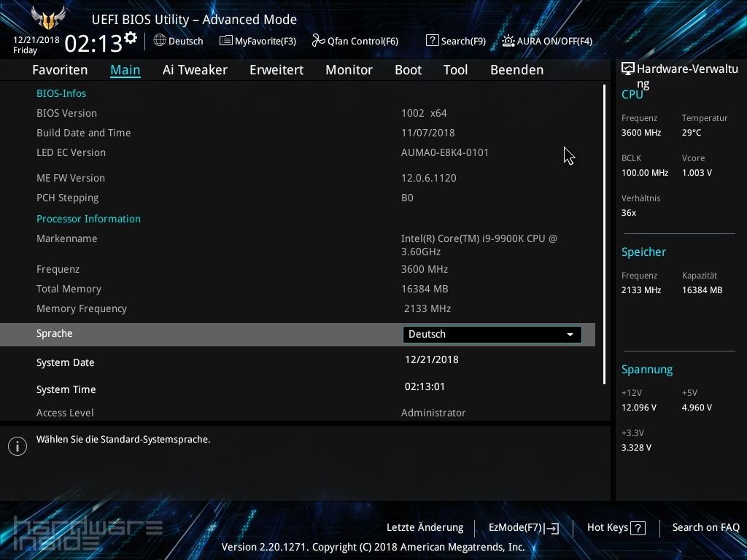Screen dimensions: 747x560
Task: Click CPU Temperatur value 29°C
Action: (x=692, y=133)
